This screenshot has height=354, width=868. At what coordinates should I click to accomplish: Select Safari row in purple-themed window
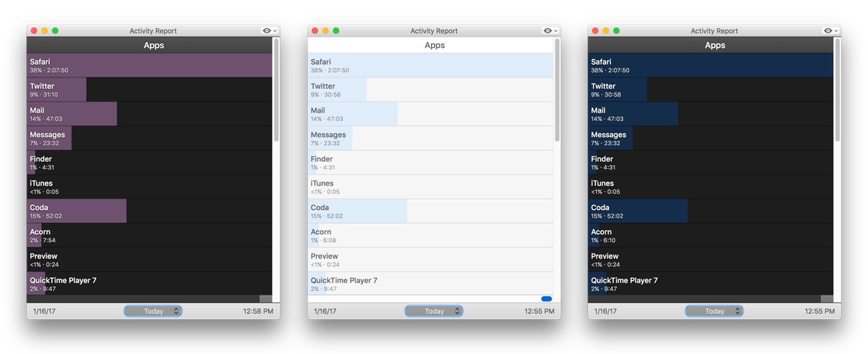(149, 65)
